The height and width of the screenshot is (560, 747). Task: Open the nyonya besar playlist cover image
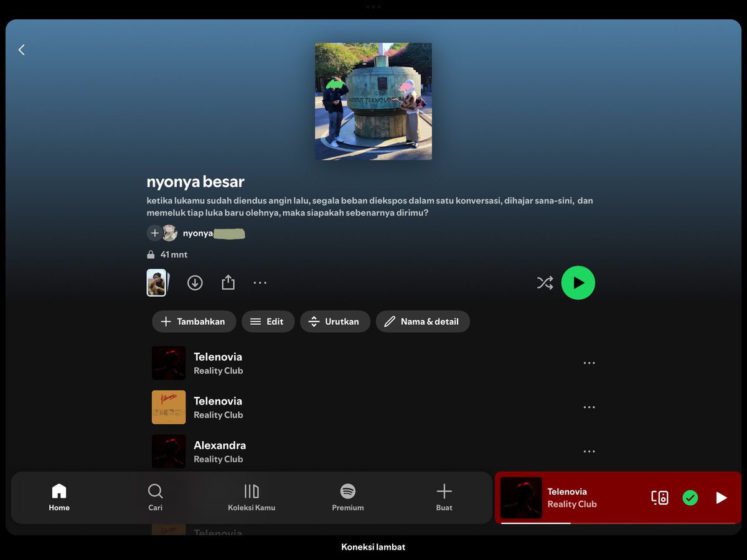(374, 101)
